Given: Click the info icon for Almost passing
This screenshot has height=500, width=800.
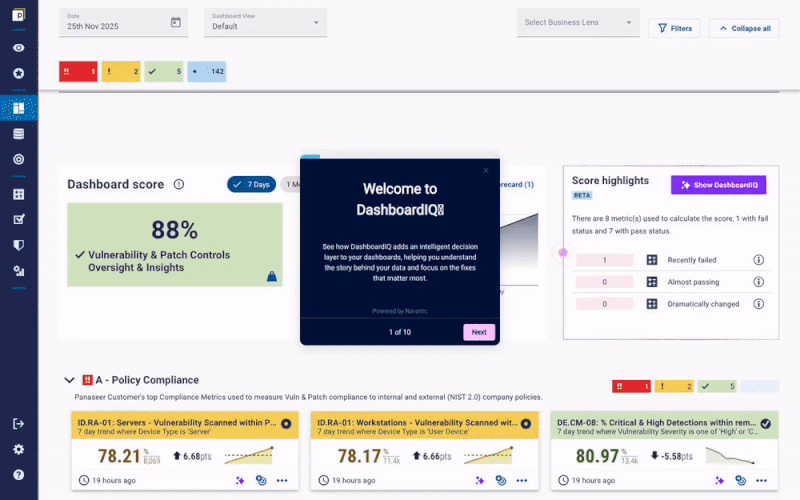Looking at the screenshot, I should click(759, 282).
